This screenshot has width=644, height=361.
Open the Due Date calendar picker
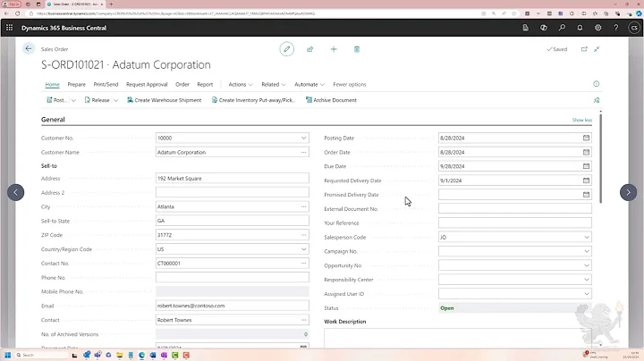(586, 166)
